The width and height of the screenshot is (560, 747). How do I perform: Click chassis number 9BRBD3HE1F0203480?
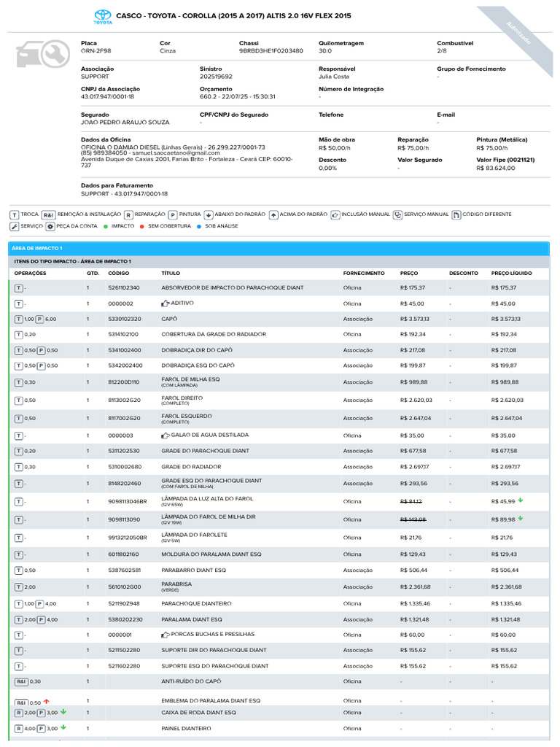pos(271,51)
